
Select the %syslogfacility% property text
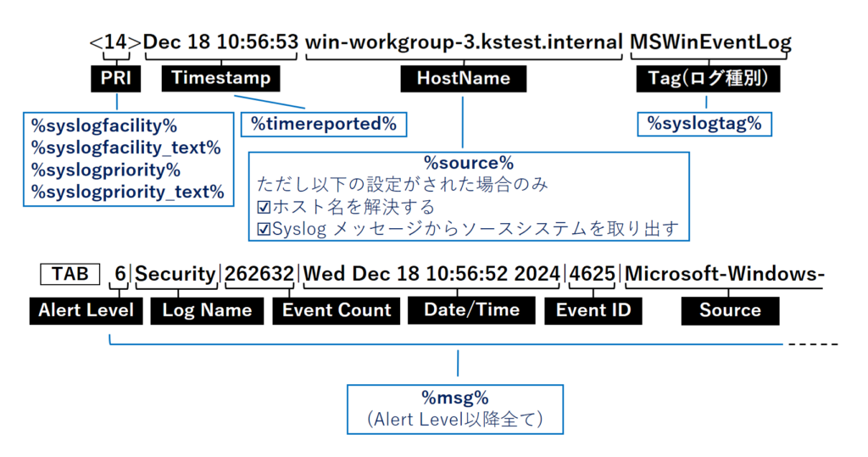point(104,125)
